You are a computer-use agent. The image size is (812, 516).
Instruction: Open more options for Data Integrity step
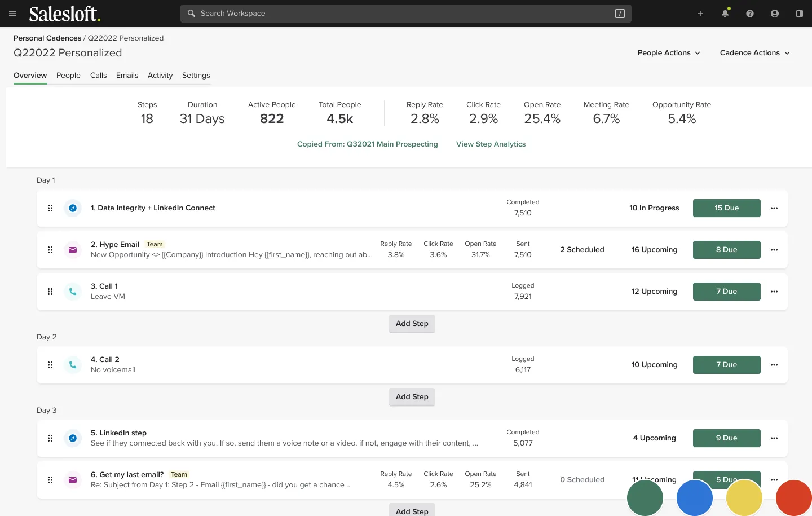pos(774,208)
